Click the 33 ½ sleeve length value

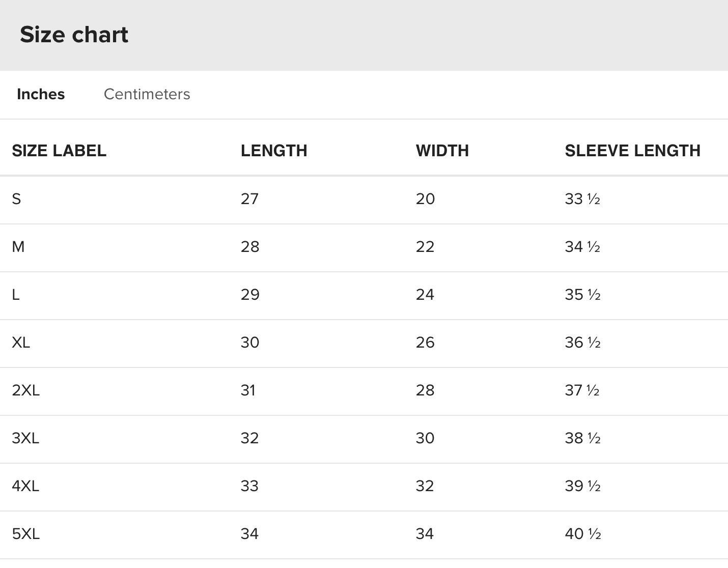[582, 199]
